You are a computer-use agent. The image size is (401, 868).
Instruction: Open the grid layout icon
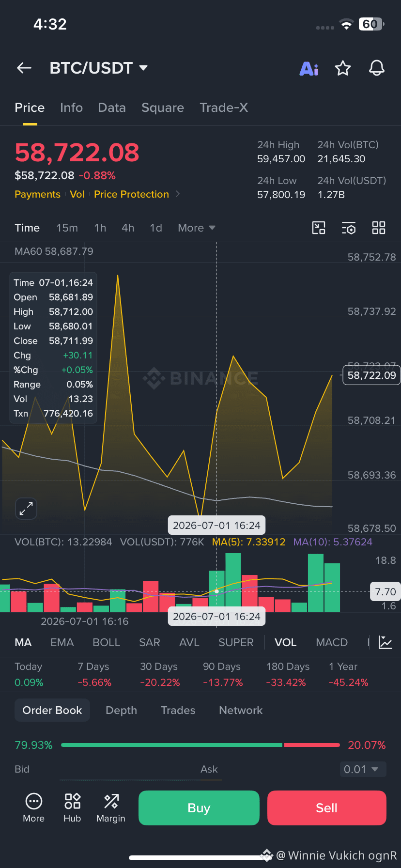pyautogui.click(x=379, y=228)
